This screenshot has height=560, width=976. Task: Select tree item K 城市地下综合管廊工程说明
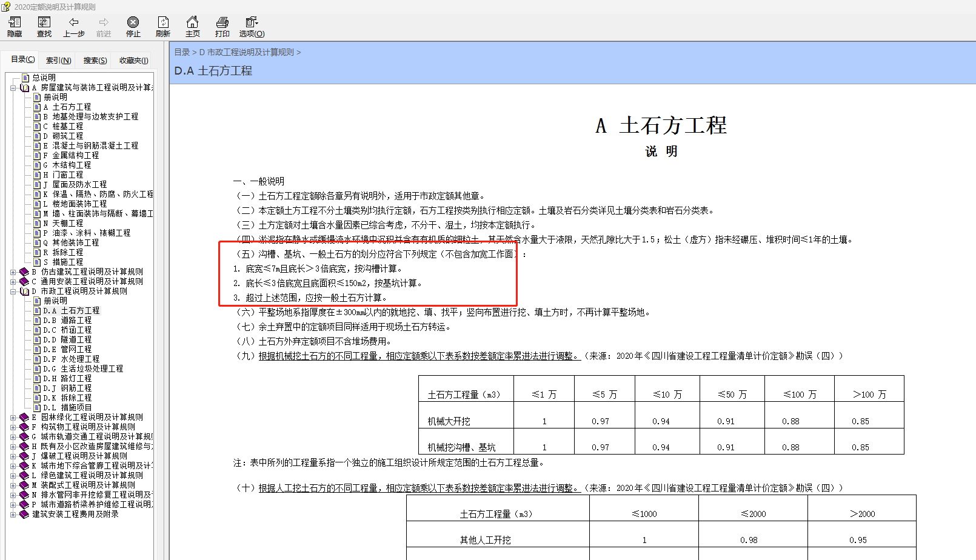point(92,465)
